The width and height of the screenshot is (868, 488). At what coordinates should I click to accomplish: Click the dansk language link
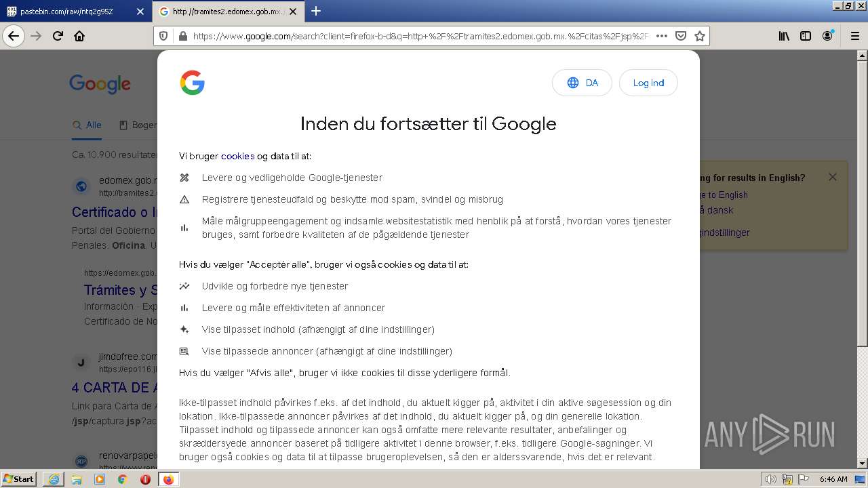pos(716,210)
